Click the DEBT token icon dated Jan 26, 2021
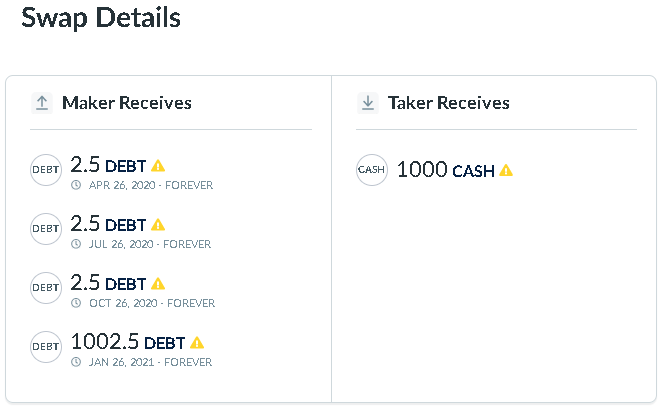Viewport: 663px width, 414px height. [46, 347]
